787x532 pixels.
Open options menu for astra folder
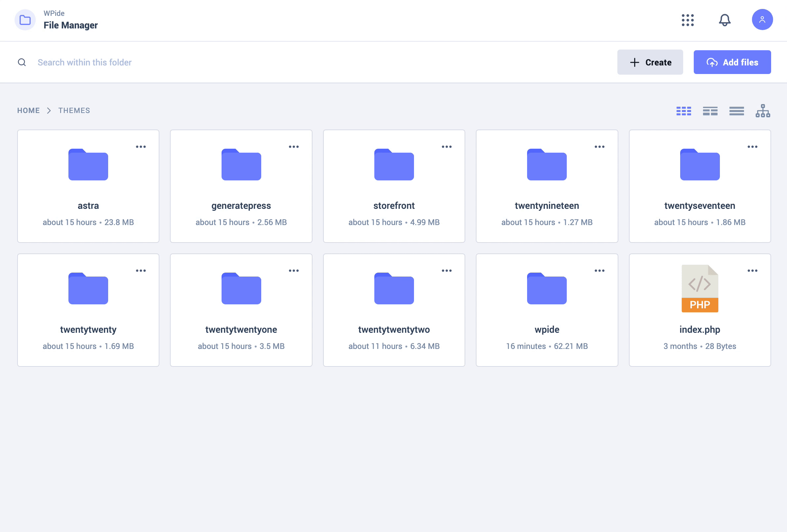(141, 147)
